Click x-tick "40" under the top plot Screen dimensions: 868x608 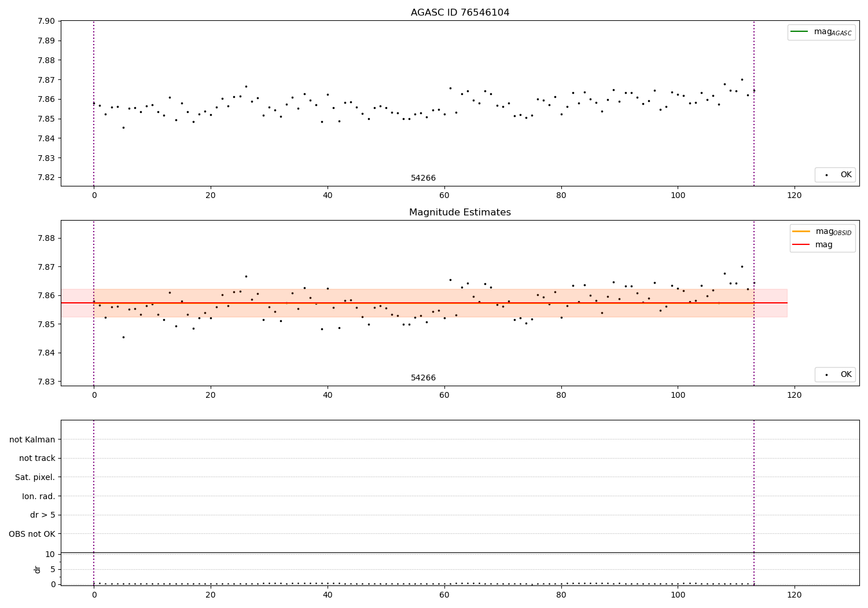[328, 196]
